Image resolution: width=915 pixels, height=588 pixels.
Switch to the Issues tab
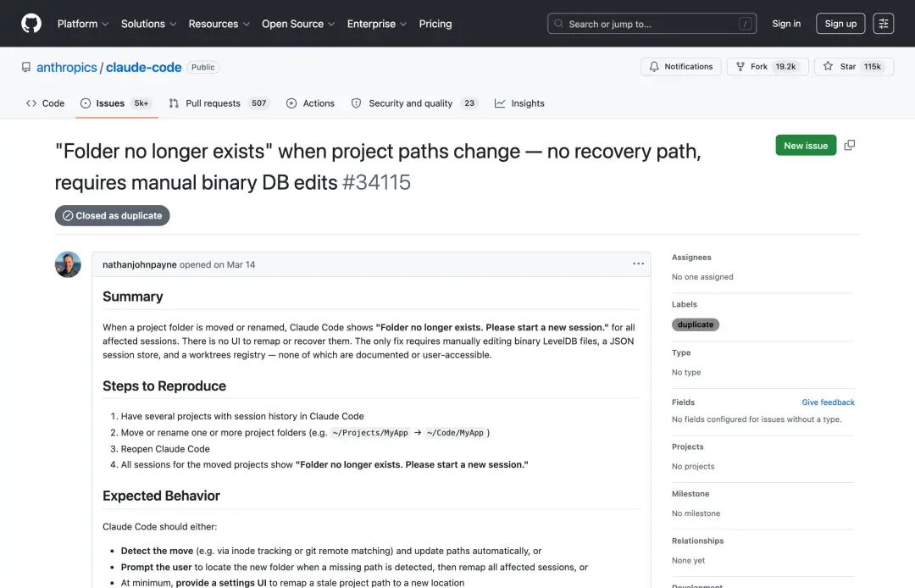(x=116, y=103)
